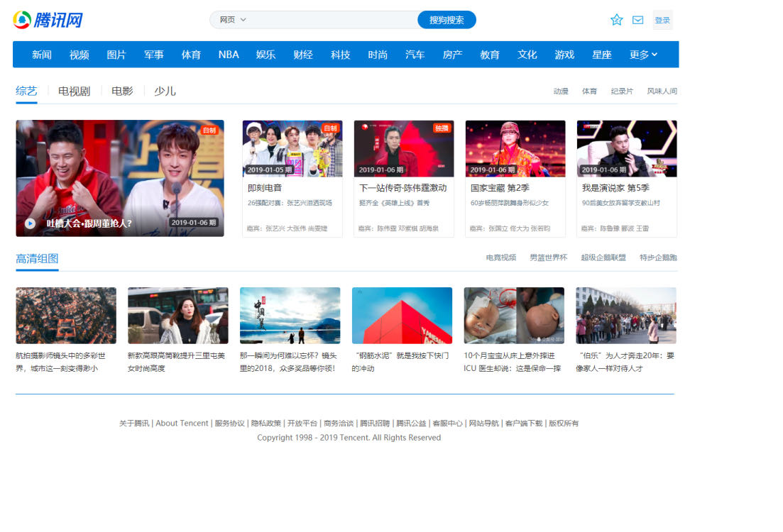The width and height of the screenshot is (783, 532).
Task: Open NBA in the navigation bar
Action: click(x=229, y=55)
